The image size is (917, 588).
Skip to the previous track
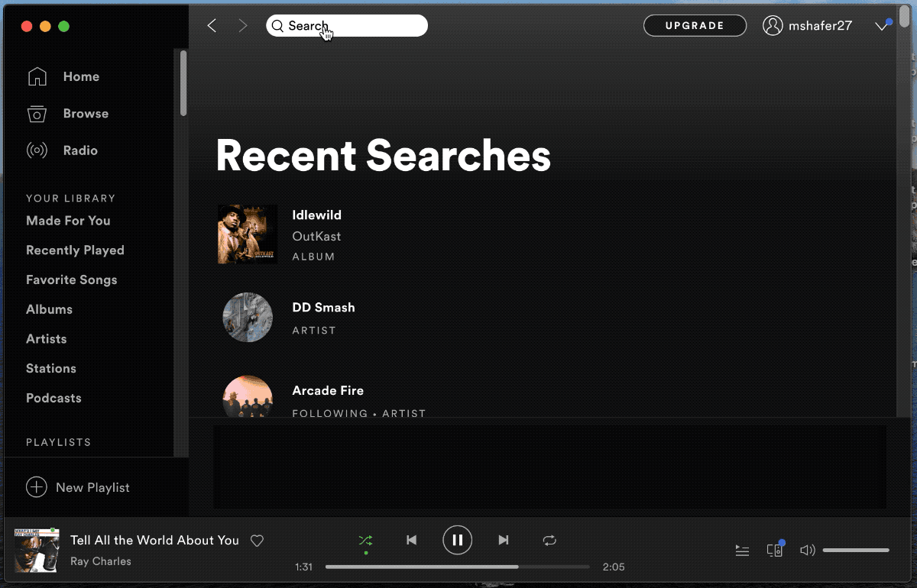pos(412,540)
